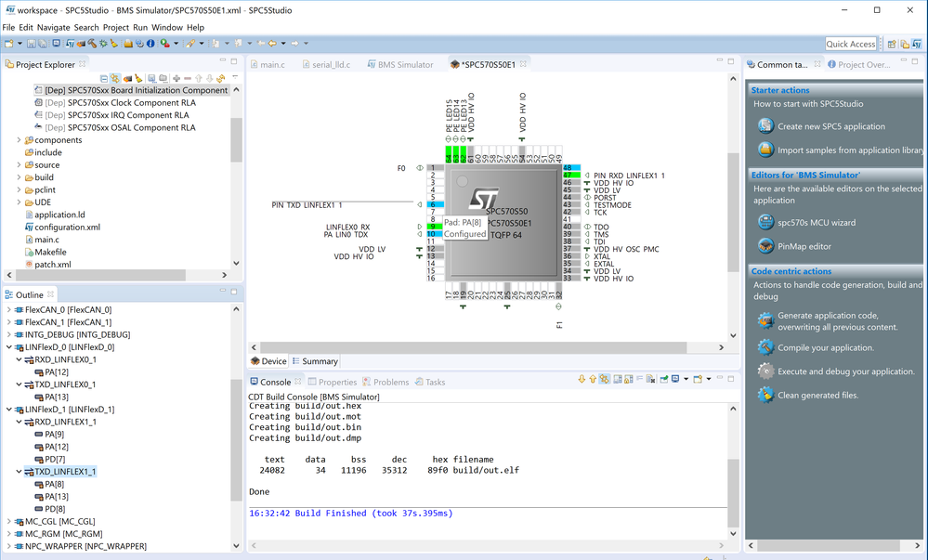
Task: Click the PinMap editor chip icon
Action: point(765,246)
